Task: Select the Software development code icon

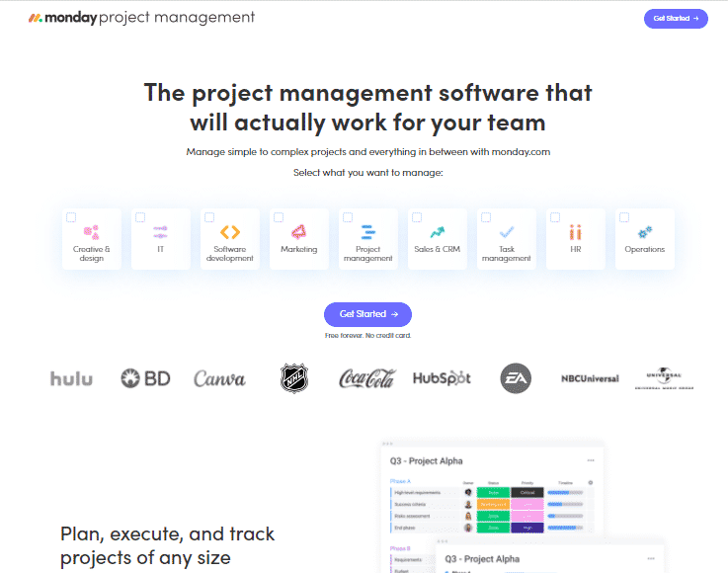Action: [230, 232]
